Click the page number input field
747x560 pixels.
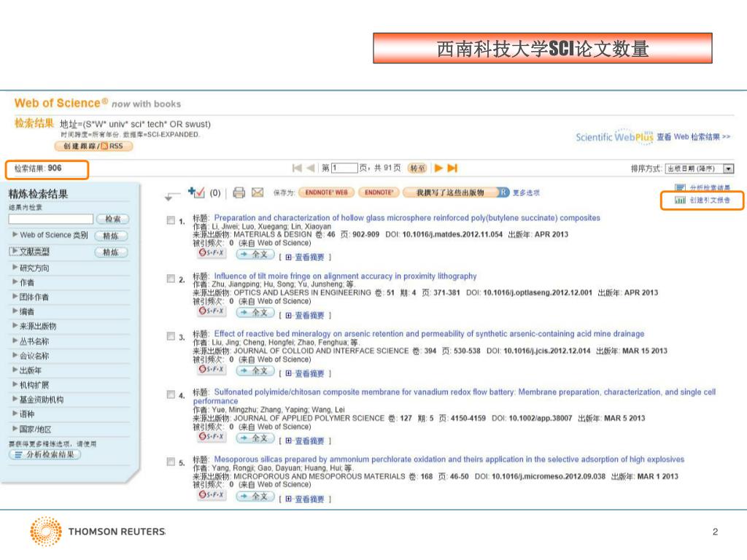[x=344, y=168]
